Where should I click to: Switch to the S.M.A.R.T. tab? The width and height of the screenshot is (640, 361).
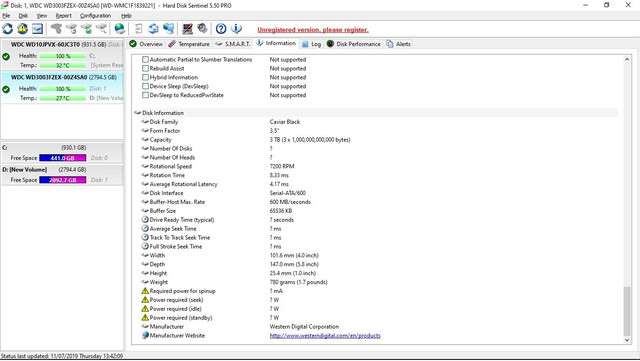pyautogui.click(x=233, y=44)
